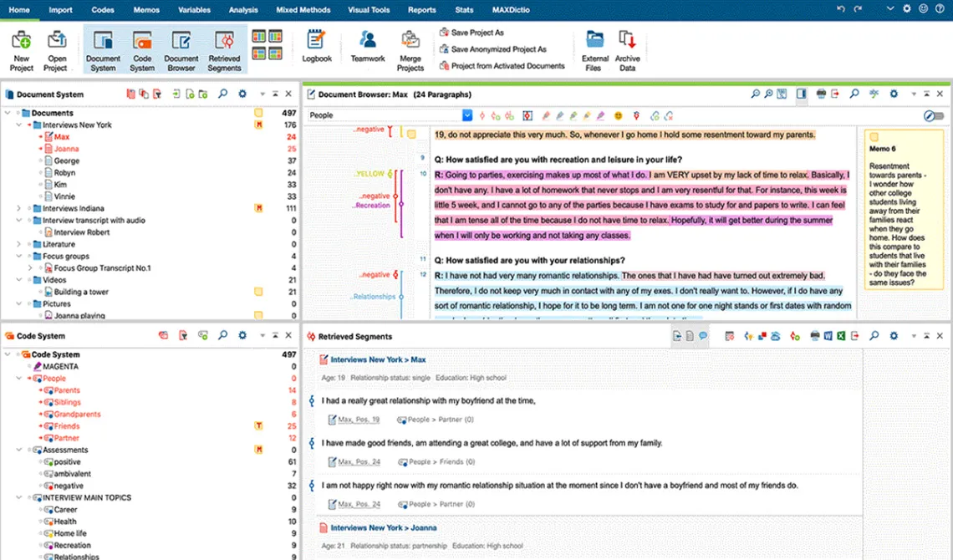953x560 pixels.
Task: Open Code System panel settings gear
Action: 242,335
